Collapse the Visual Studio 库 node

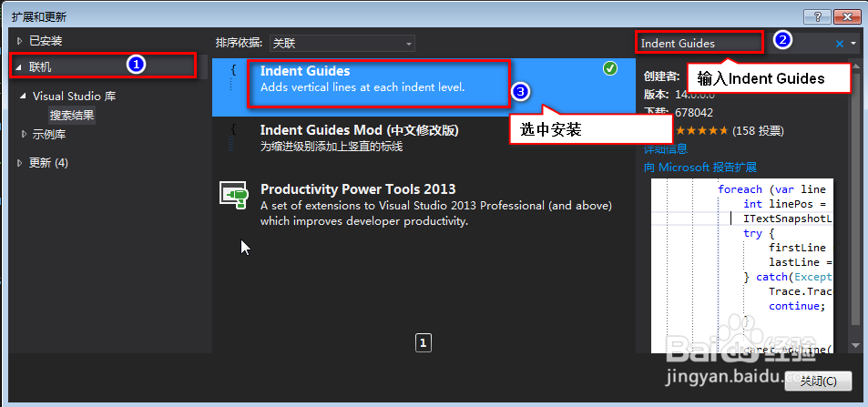click(x=24, y=96)
